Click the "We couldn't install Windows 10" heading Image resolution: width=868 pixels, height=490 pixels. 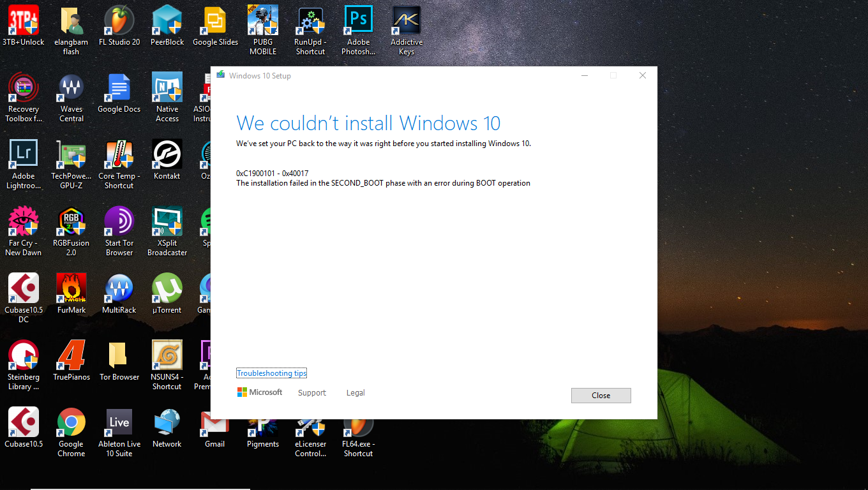coord(368,123)
